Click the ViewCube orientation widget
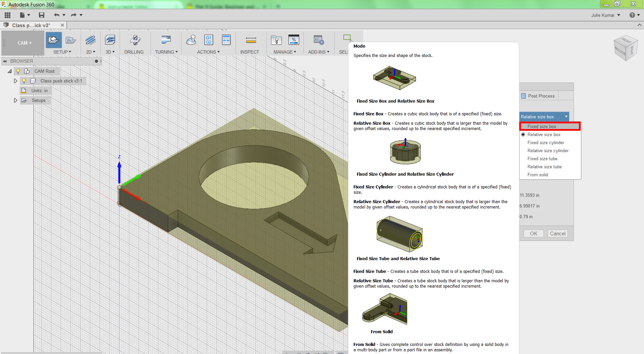Viewport: 644px width, 354px height. tap(625, 48)
